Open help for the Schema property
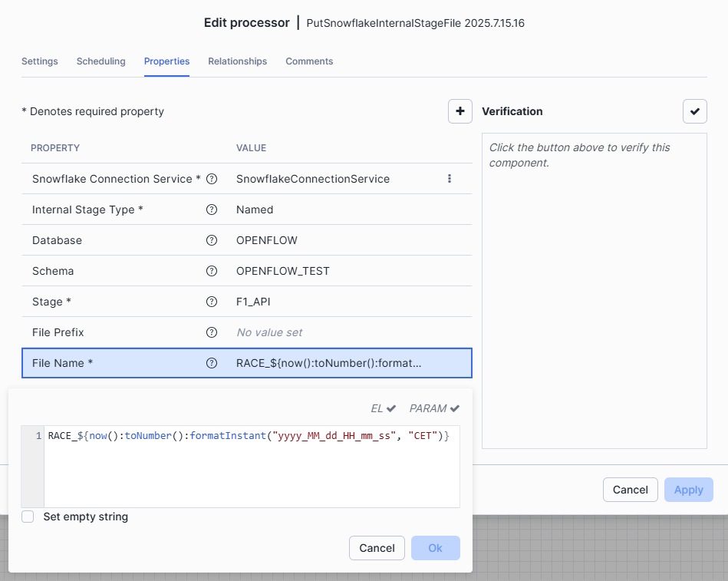Image resolution: width=728 pixels, height=581 pixels. coord(212,271)
